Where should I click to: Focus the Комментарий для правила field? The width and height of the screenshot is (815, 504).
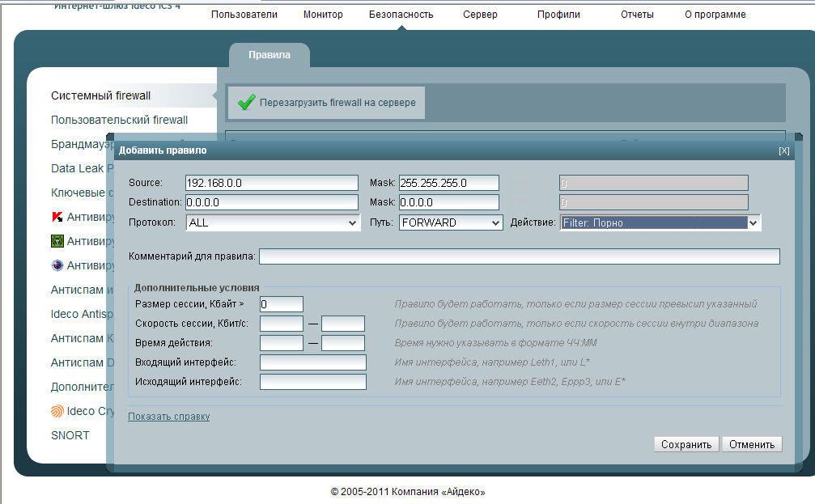pos(519,256)
